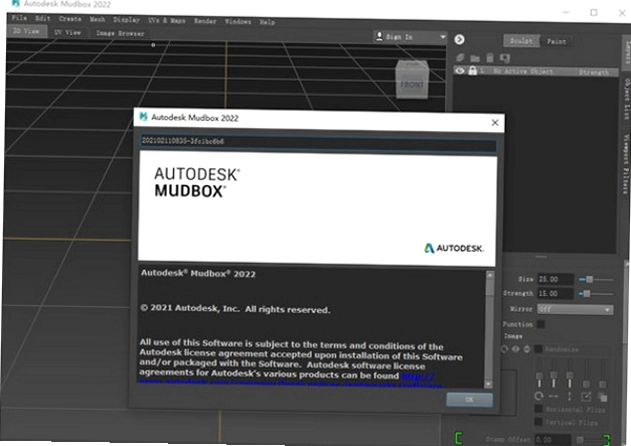Toggle the Horizontal Flips checkbox

coord(538,409)
